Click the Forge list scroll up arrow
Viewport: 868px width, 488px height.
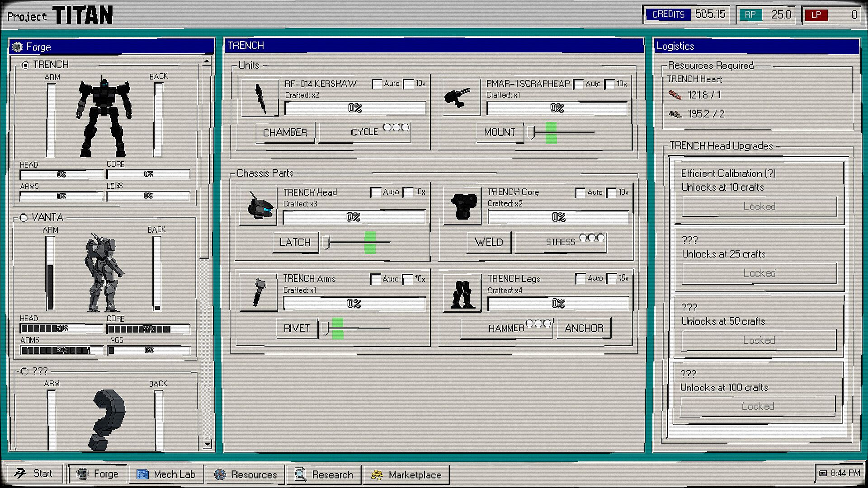coord(207,61)
